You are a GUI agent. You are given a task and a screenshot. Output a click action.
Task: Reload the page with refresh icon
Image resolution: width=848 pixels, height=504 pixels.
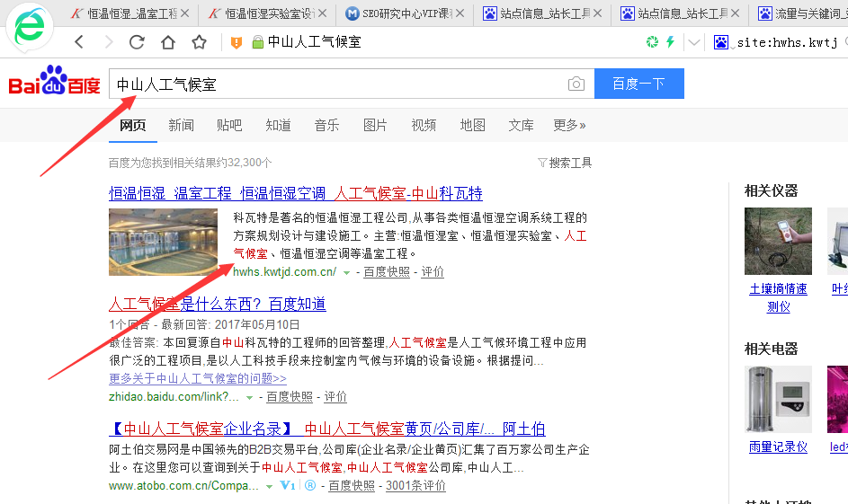coord(137,42)
